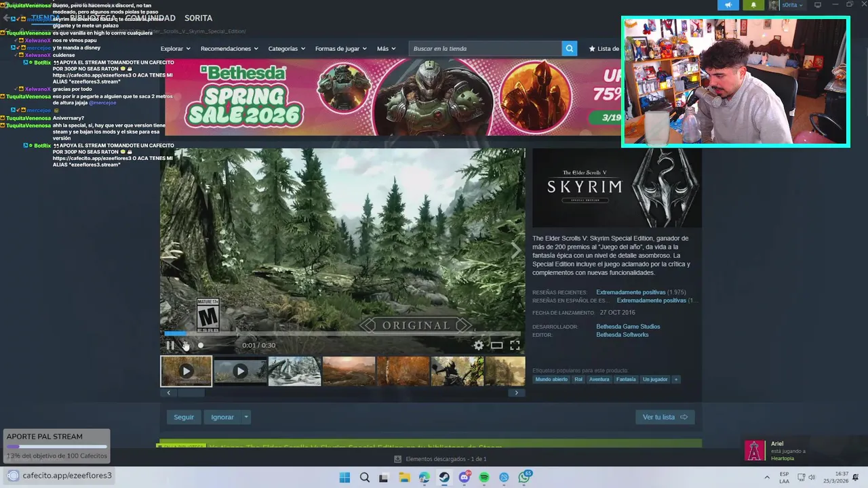Select Aventura tag
Viewport: 868px width, 488px height.
click(x=599, y=380)
